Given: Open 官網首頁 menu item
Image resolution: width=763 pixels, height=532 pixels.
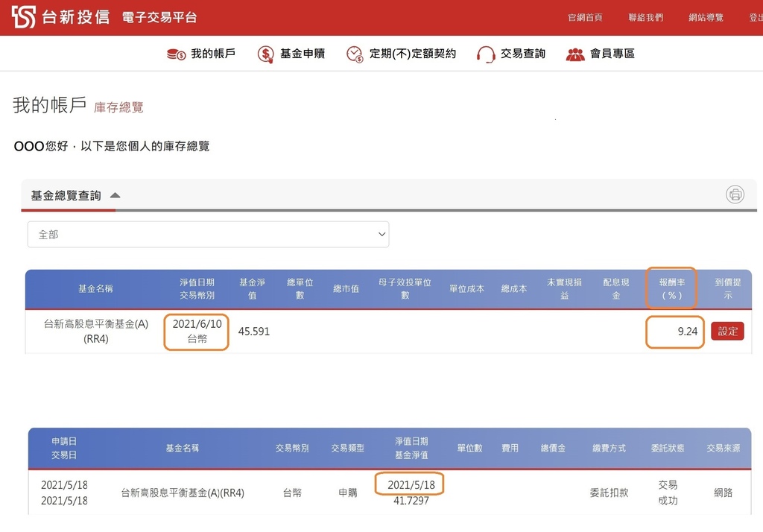Looking at the screenshot, I should (586, 16).
